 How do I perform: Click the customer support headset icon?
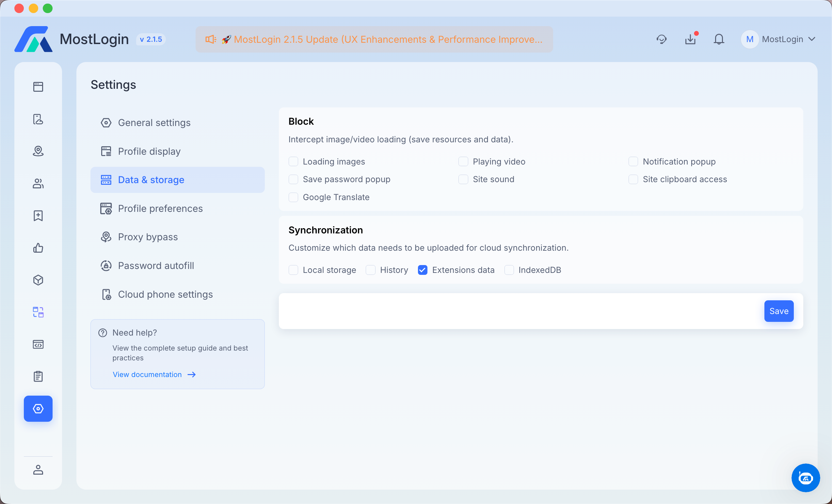click(x=662, y=39)
